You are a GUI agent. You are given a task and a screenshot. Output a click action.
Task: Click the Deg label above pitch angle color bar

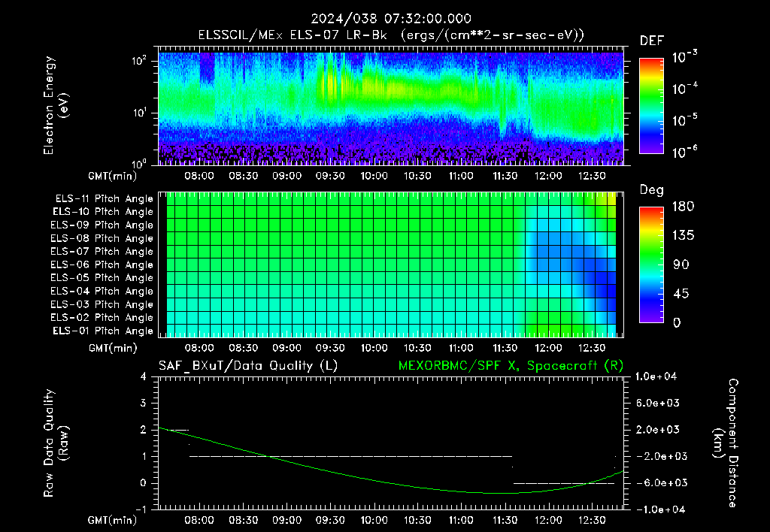pos(651,190)
